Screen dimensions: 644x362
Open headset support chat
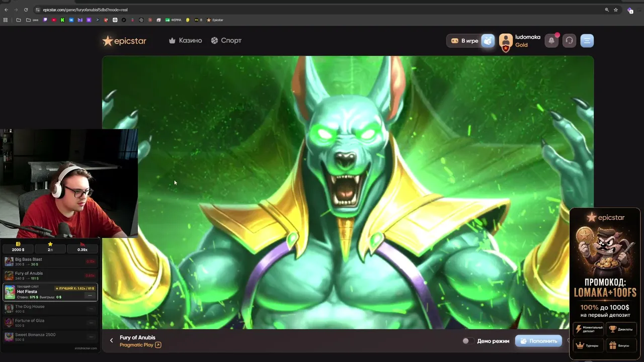[x=569, y=41]
